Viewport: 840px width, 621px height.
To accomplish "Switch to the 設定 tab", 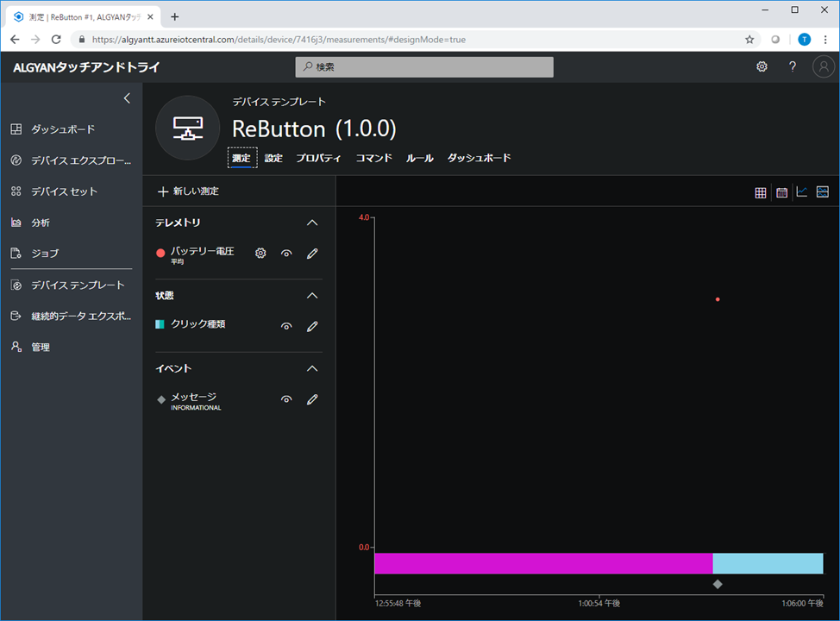I will (273, 158).
